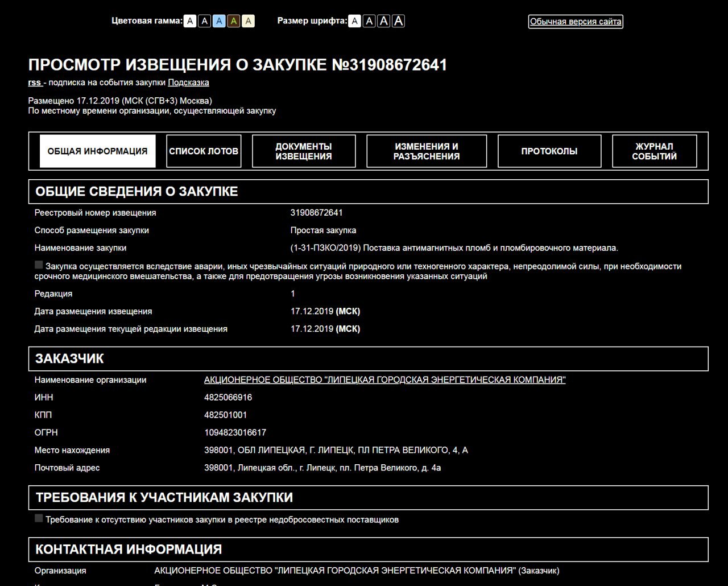This screenshot has width=728, height=586.
Task: Open the Подсказка hint link
Action: (188, 82)
